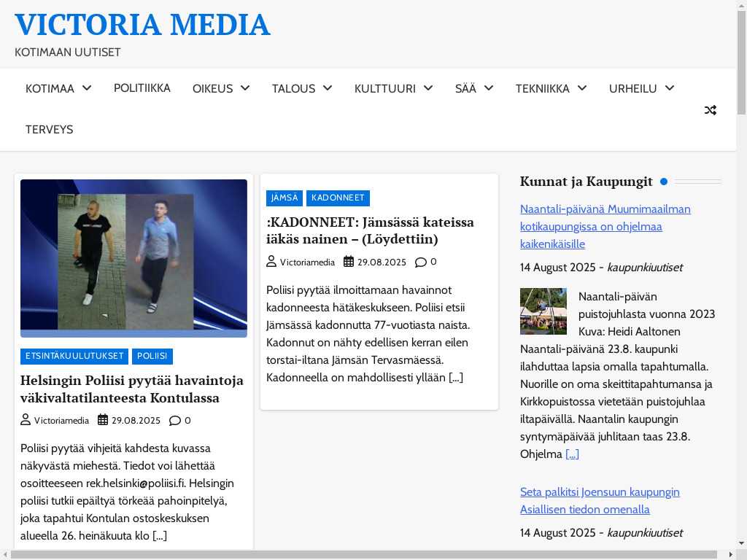This screenshot has width=747, height=560.
Task: Expand the TALOUS menu chevron
Action: coord(328,88)
